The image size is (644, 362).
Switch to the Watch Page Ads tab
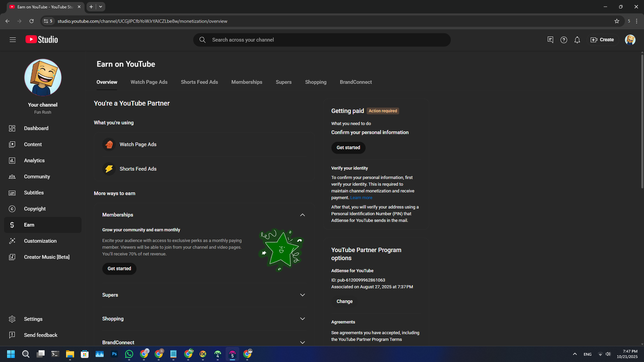point(149,82)
